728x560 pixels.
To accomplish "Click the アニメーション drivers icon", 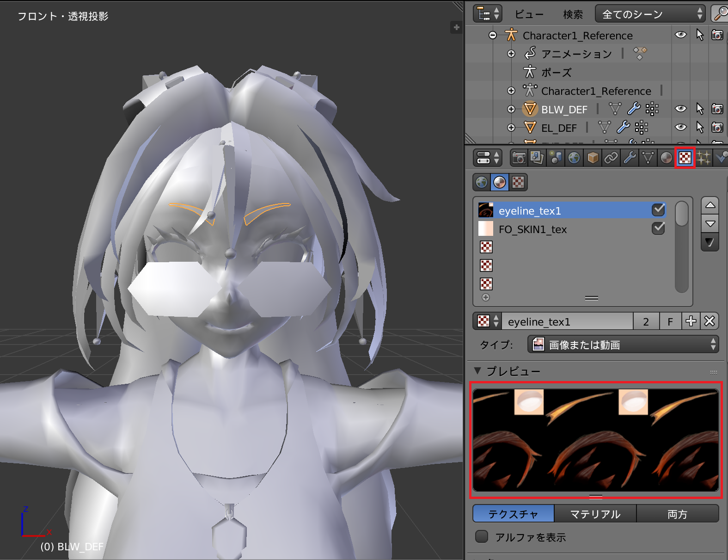I will [640, 53].
